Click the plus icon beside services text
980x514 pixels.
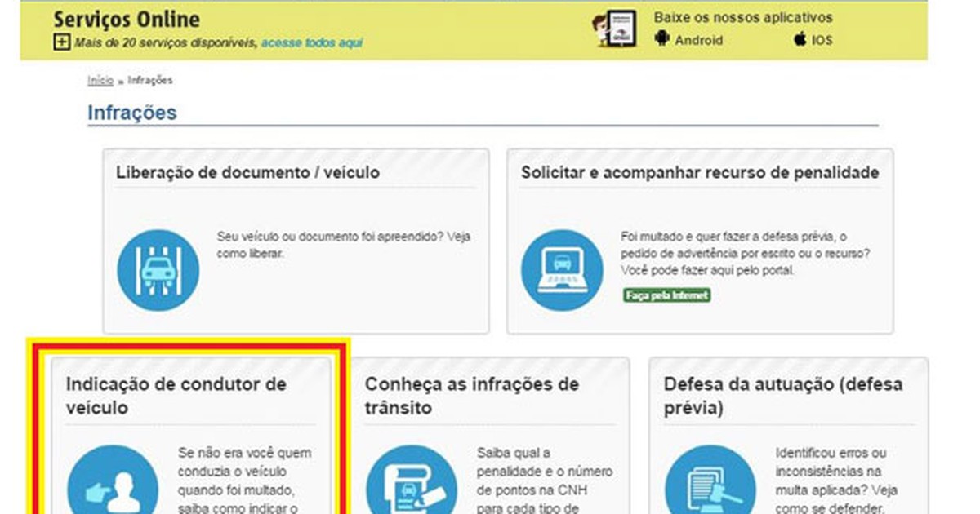point(61,42)
